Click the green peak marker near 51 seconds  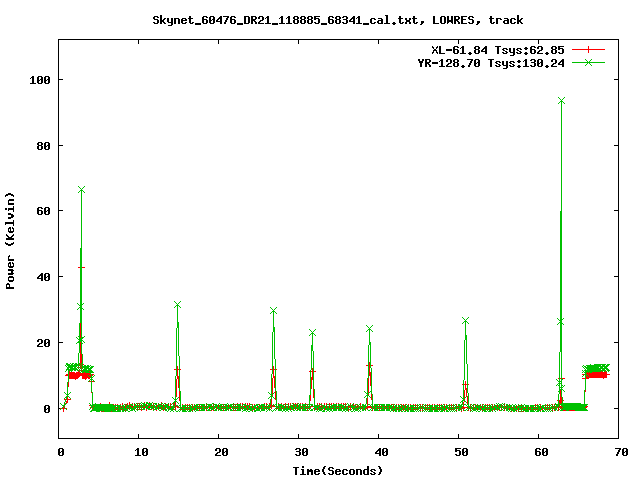click(465, 321)
